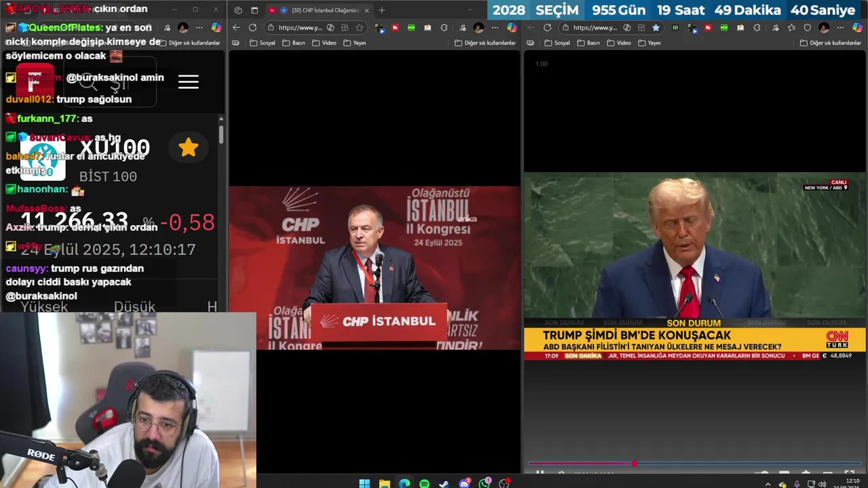Open favorites list icon in right browser toolbar

pyautogui.click(x=791, y=28)
